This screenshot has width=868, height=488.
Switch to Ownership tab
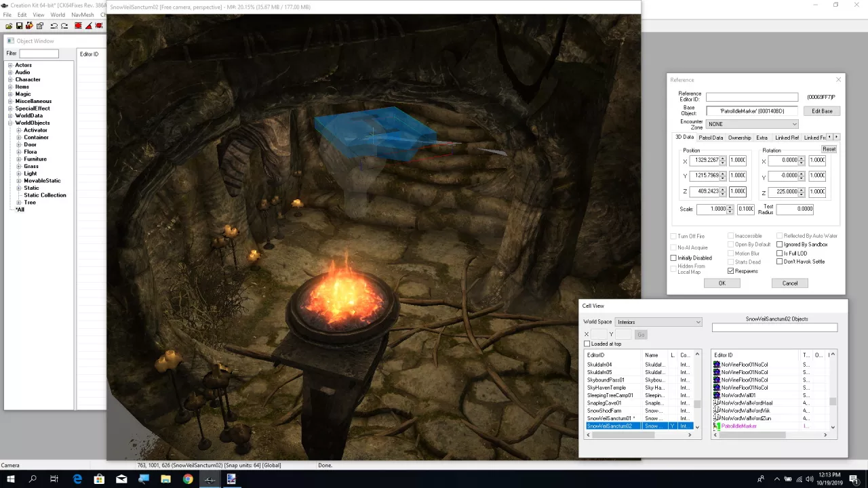[740, 138]
